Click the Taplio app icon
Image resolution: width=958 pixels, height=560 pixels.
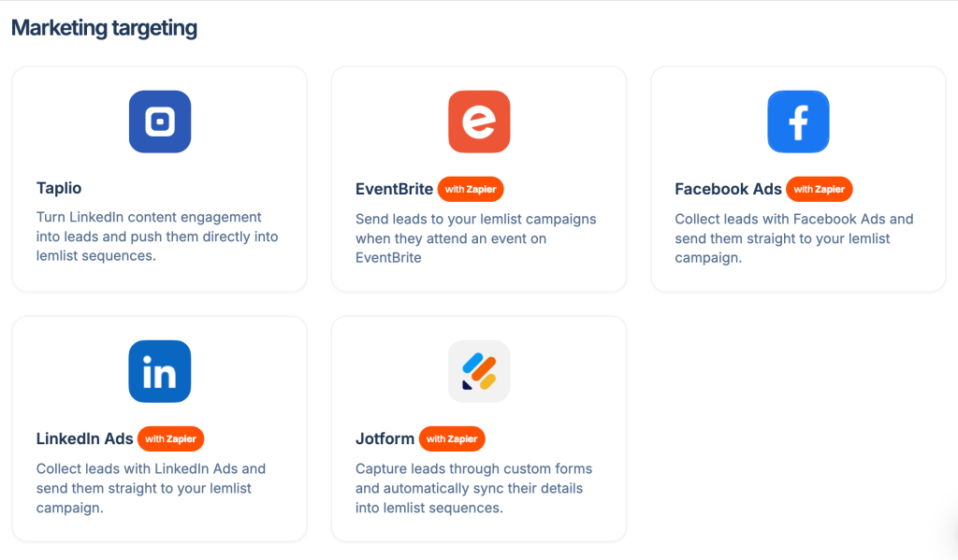(x=159, y=122)
